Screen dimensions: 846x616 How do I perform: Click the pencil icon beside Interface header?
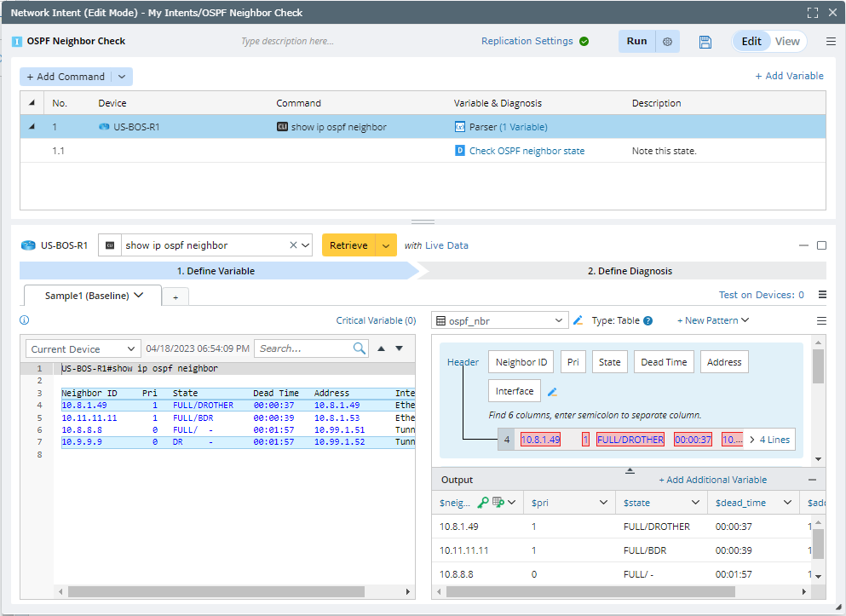pos(552,392)
